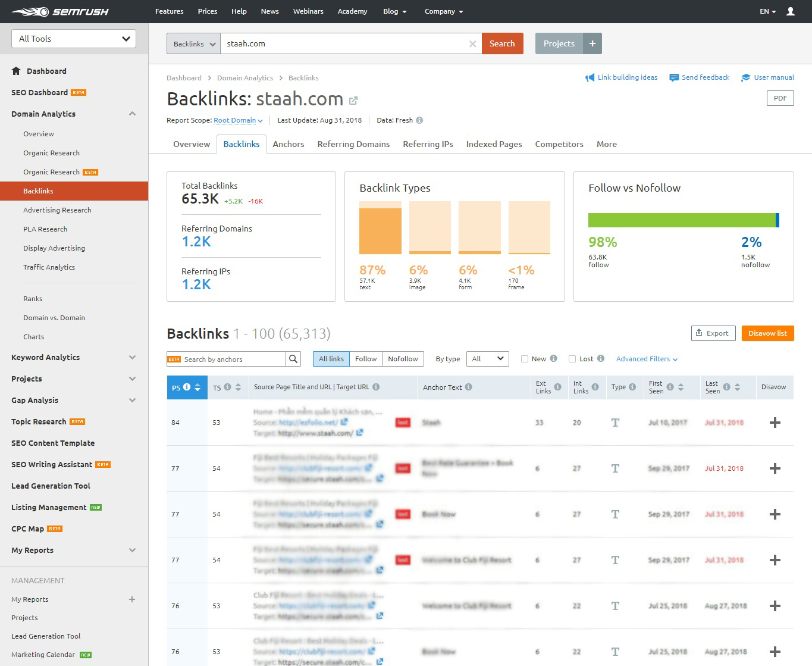Open the Disavow list
The image size is (812, 666).
767,333
